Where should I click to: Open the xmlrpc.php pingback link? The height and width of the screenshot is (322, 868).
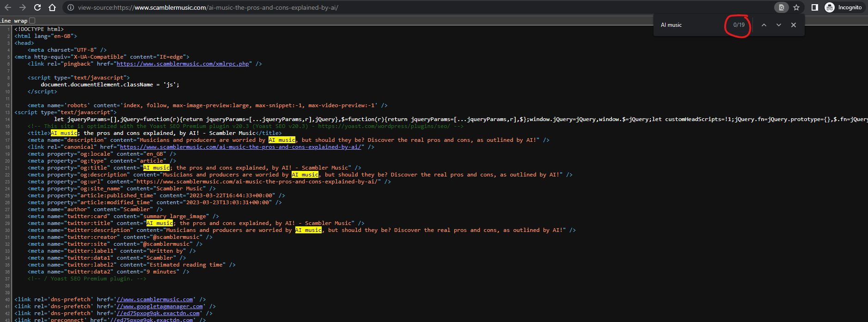[x=183, y=64]
